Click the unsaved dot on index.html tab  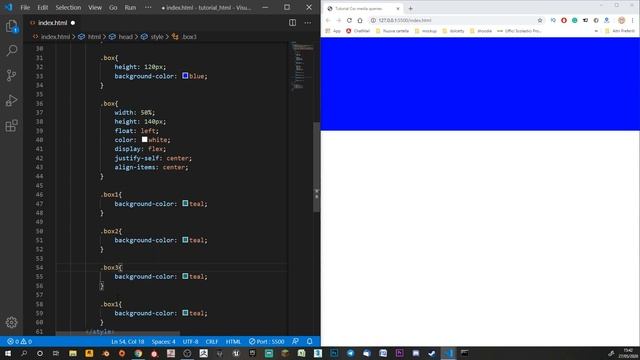pos(73,23)
